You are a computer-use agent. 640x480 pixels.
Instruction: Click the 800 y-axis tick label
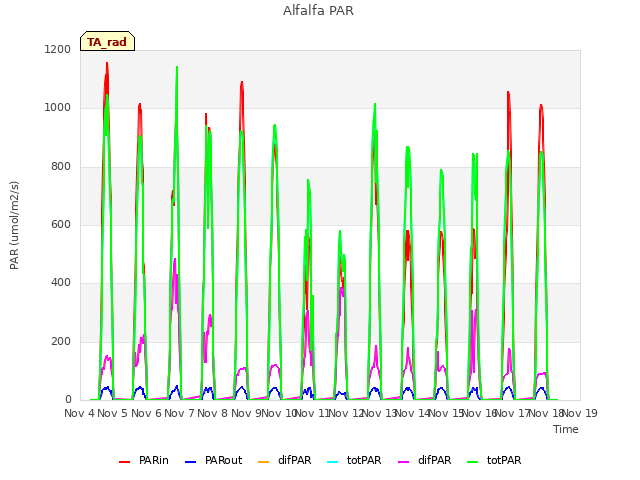pyautogui.click(x=61, y=167)
